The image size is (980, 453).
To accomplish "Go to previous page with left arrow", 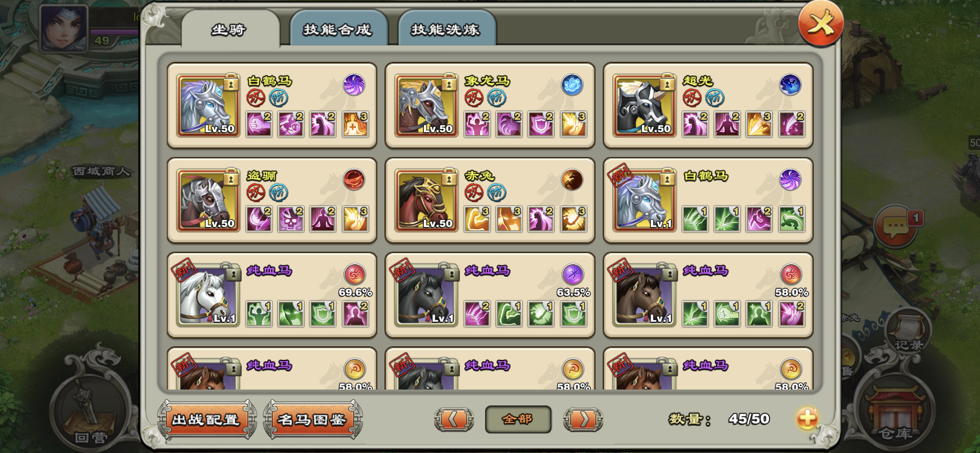I will click(454, 420).
